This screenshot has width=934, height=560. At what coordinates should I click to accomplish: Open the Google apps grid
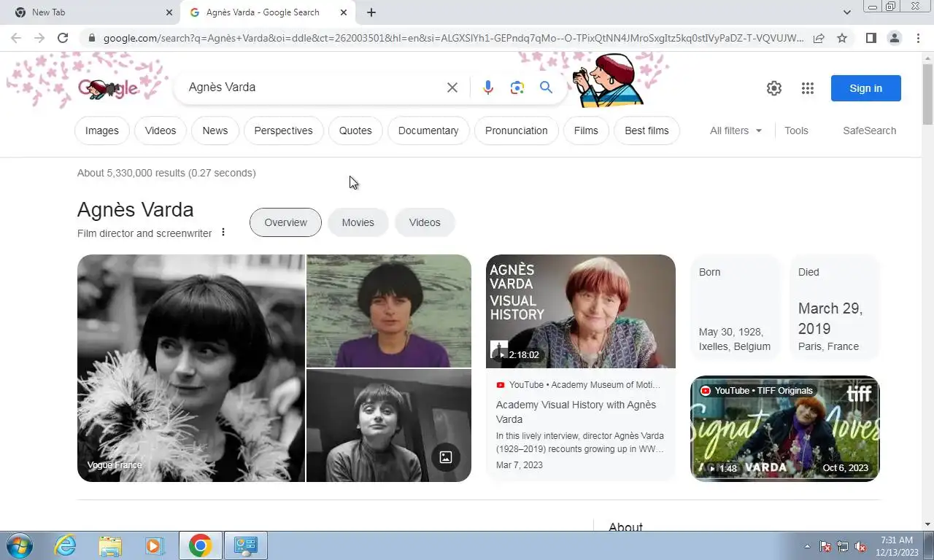click(807, 88)
